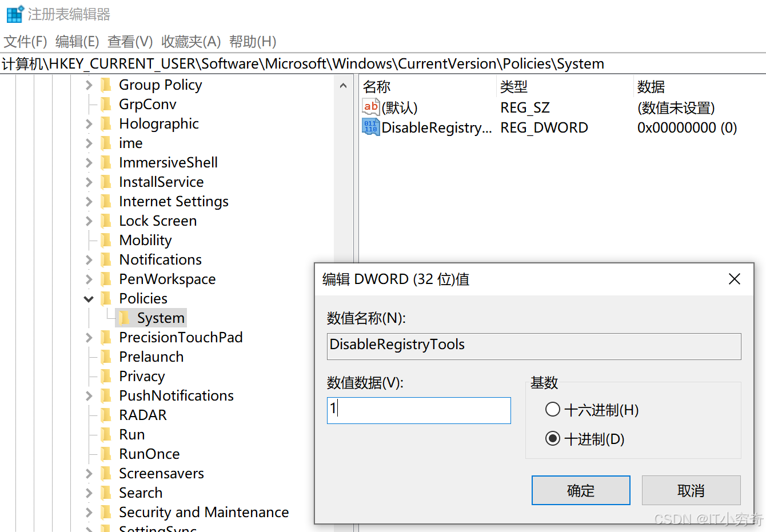
Task: Open the 帮助(H) menu
Action: click(x=253, y=42)
